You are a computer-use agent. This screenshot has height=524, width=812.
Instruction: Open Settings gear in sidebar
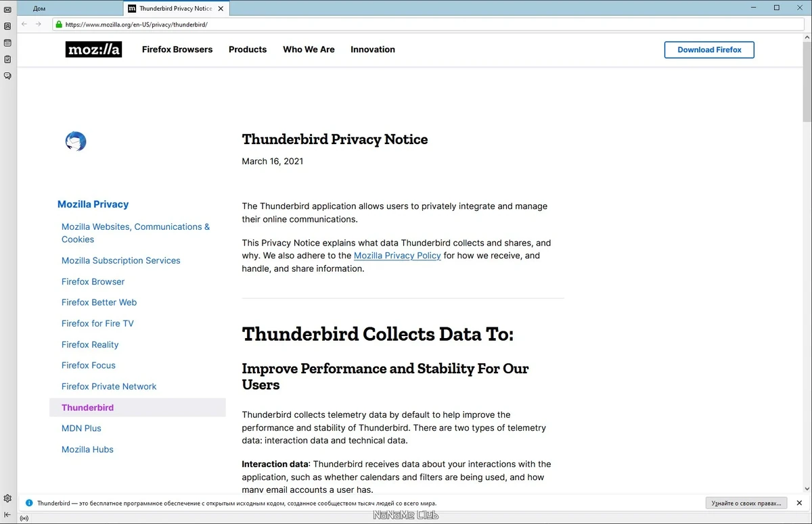pyautogui.click(x=7, y=498)
